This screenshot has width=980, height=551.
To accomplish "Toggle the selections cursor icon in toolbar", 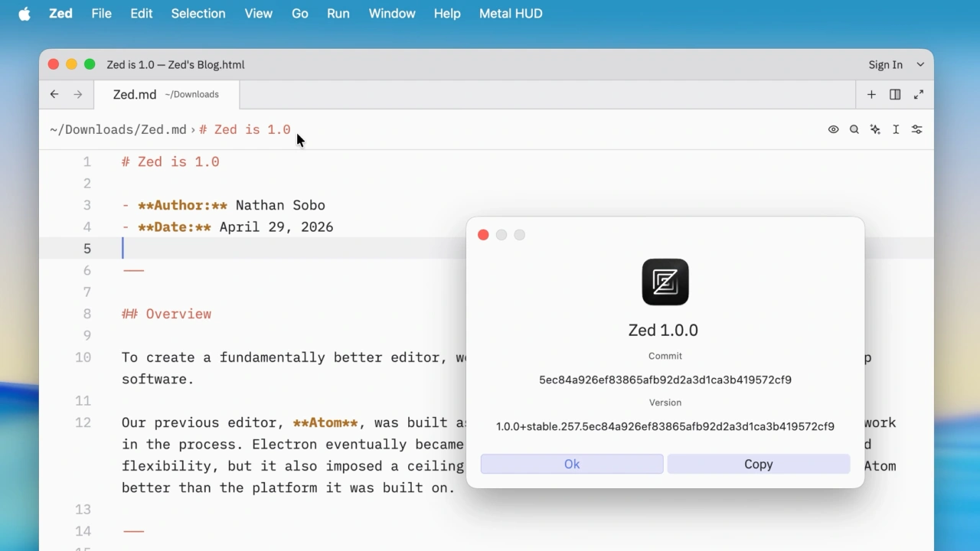I will pyautogui.click(x=896, y=129).
